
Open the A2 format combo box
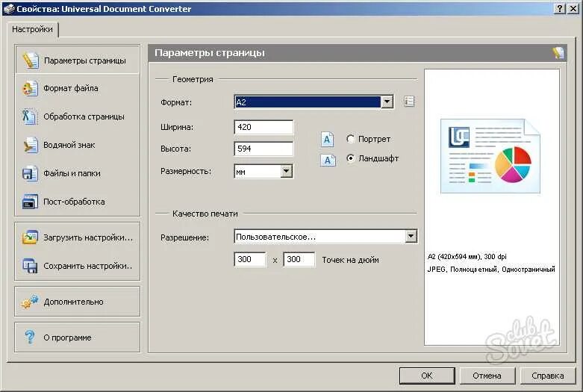point(314,102)
